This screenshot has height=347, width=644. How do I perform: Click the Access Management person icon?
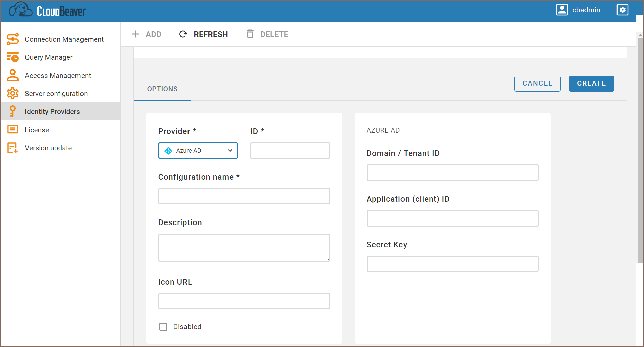13,76
